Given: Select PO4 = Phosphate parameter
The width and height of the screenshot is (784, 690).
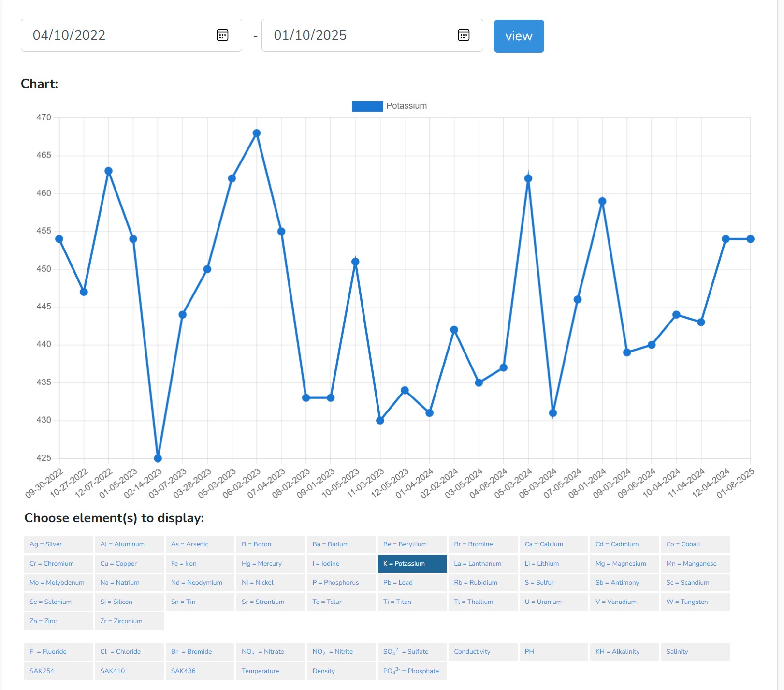Looking at the screenshot, I should pyautogui.click(x=412, y=671).
